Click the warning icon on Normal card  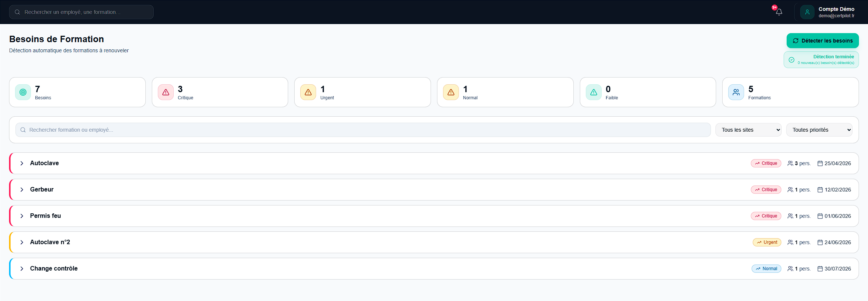point(451,92)
